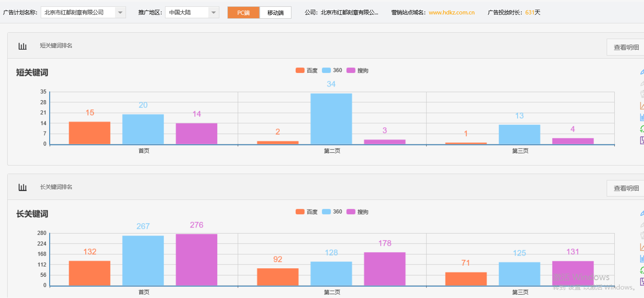Switch 短关键词 chart to bar chart view
Viewport: 644px width, 298px height.
[641, 117]
